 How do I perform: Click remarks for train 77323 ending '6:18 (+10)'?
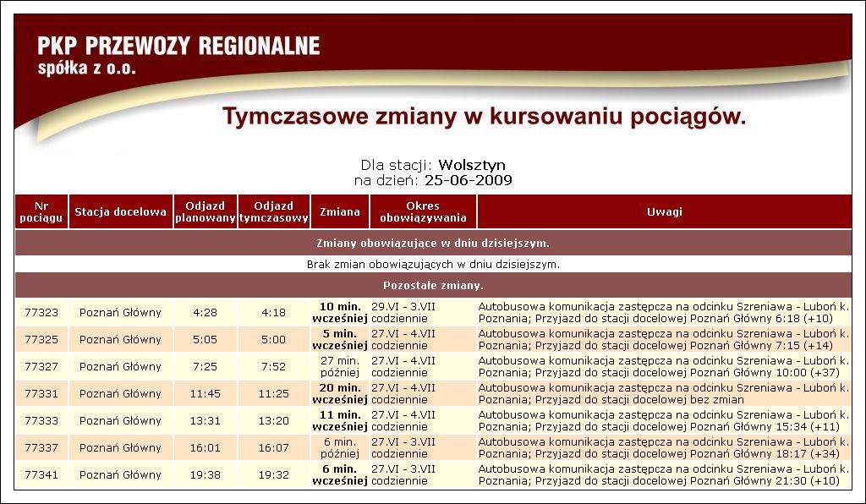tap(664, 312)
